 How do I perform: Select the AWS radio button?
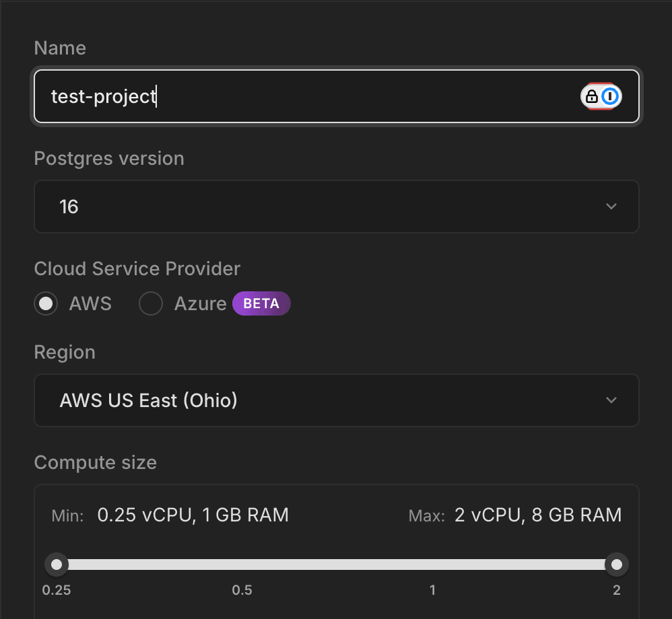[46, 304]
